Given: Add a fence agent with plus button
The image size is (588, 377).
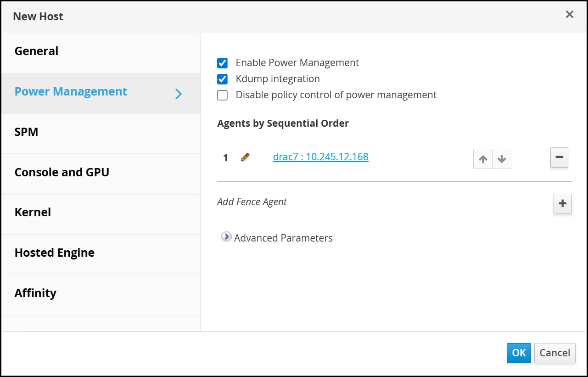Looking at the screenshot, I should 563,204.
